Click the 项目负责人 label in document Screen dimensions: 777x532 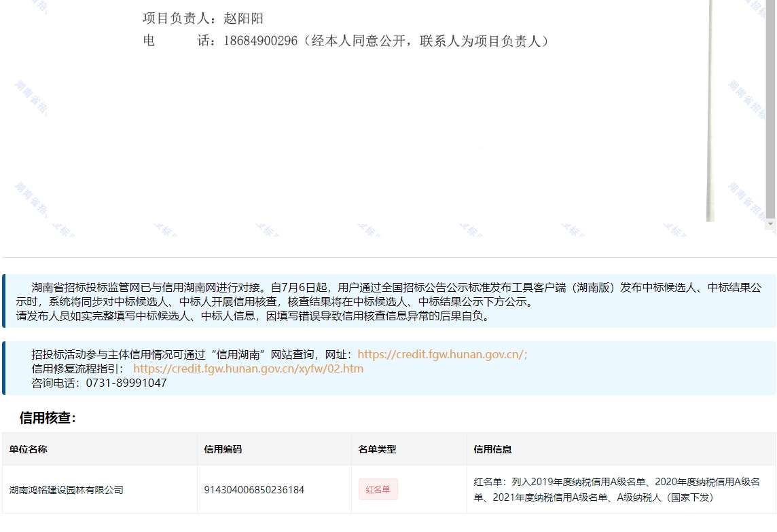click(178, 18)
